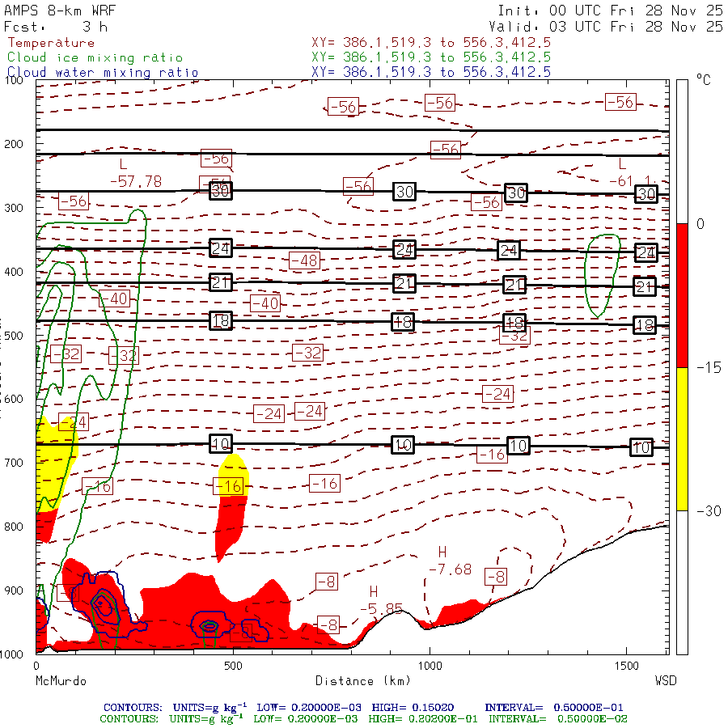Click the "-15" tick label on the color bar

pyautogui.click(x=709, y=368)
